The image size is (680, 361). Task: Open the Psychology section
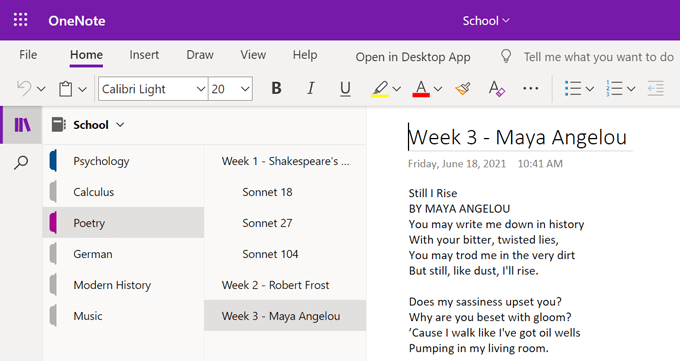pos(124,161)
